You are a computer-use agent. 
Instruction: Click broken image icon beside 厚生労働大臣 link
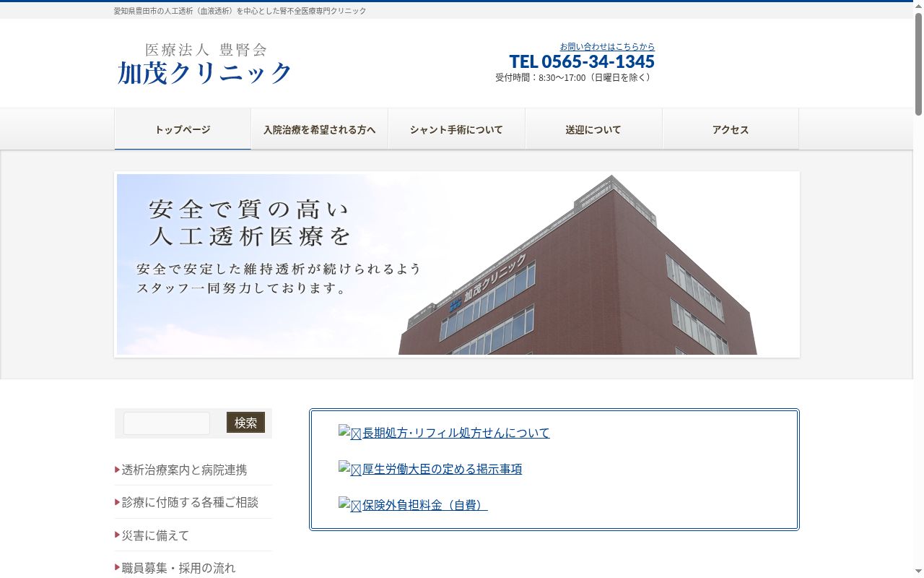pos(349,468)
